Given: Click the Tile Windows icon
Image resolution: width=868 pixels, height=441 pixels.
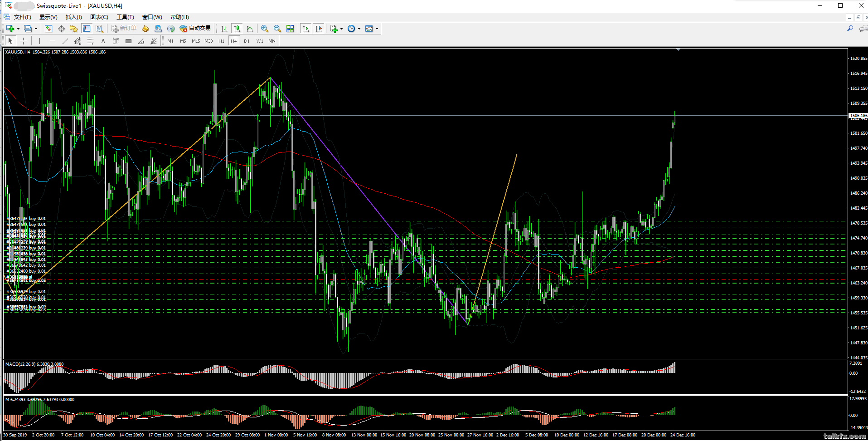Looking at the screenshot, I should pyautogui.click(x=290, y=29).
